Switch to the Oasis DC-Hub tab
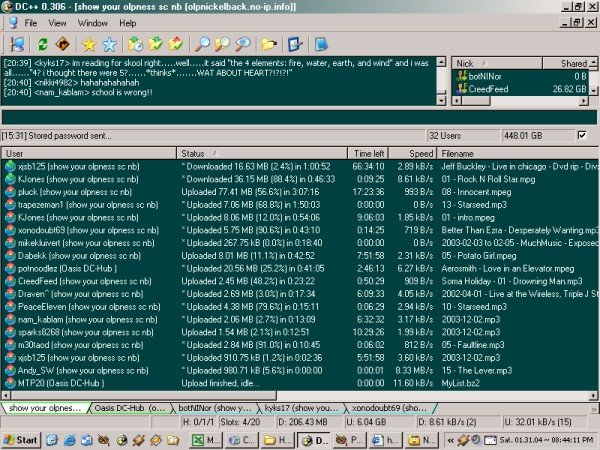Viewport: 600px width, 450px height. click(129, 408)
